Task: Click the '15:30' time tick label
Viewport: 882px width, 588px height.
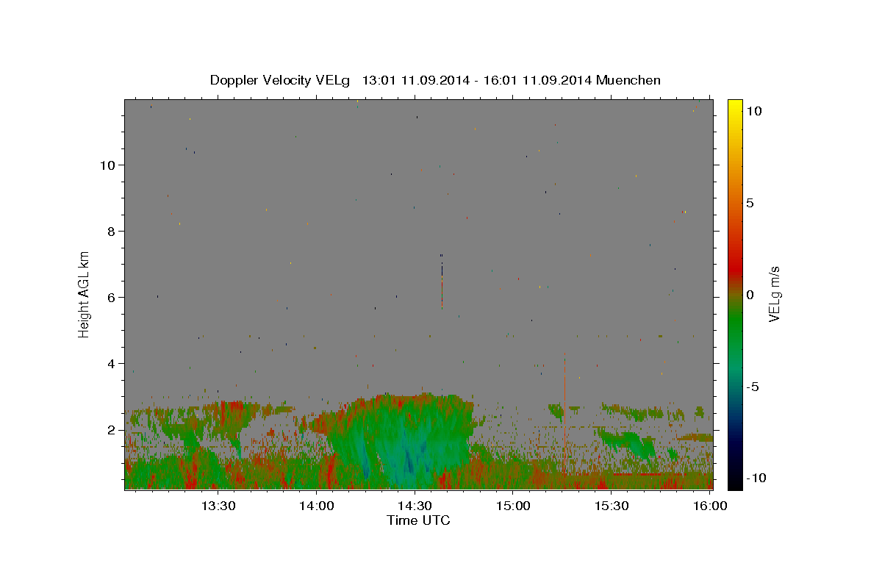Action: (612, 506)
